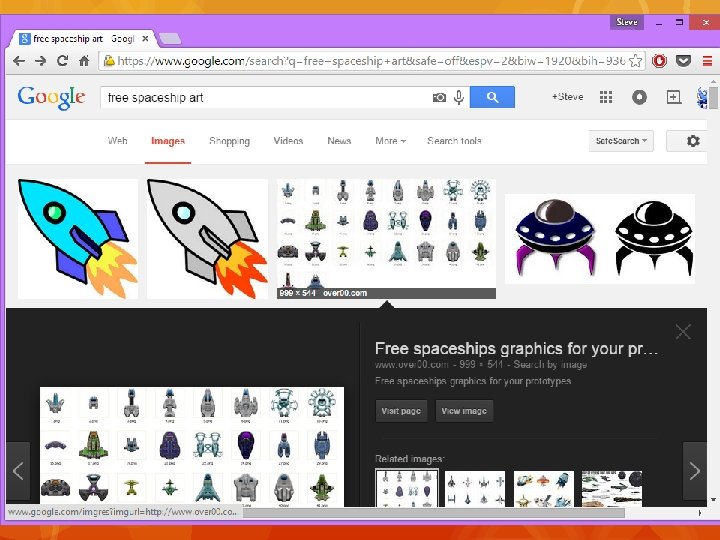The height and width of the screenshot is (540, 720).
Task: Open a new tab with the tab button
Action: (x=169, y=39)
